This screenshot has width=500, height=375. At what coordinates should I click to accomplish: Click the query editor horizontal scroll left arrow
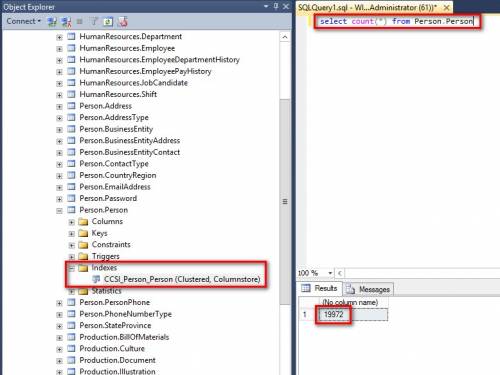pos(340,273)
